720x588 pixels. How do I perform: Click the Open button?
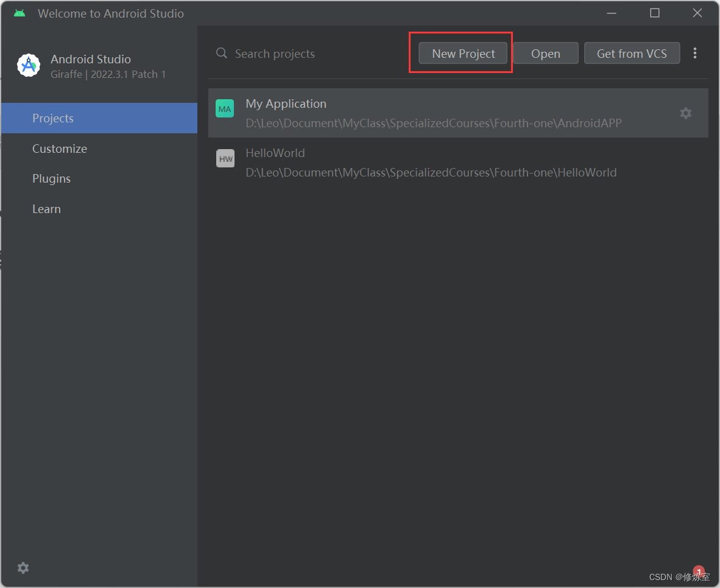546,53
